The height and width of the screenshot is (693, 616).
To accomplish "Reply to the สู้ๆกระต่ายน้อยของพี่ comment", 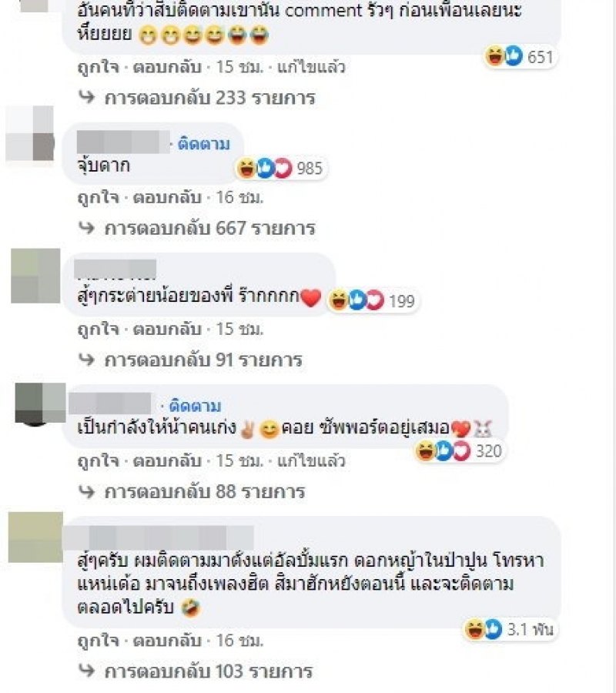I will tap(167, 330).
